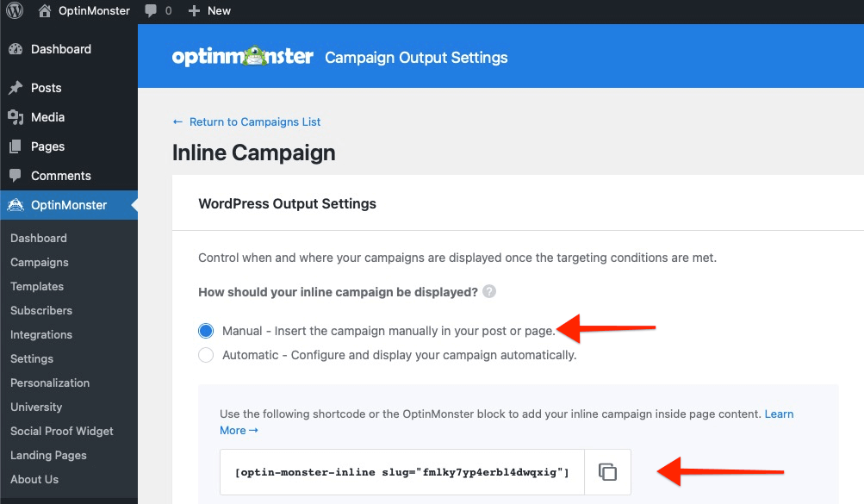The width and height of the screenshot is (864, 504).
Task: Open the help tooltip question mark icon
Action: click(488, 291)
